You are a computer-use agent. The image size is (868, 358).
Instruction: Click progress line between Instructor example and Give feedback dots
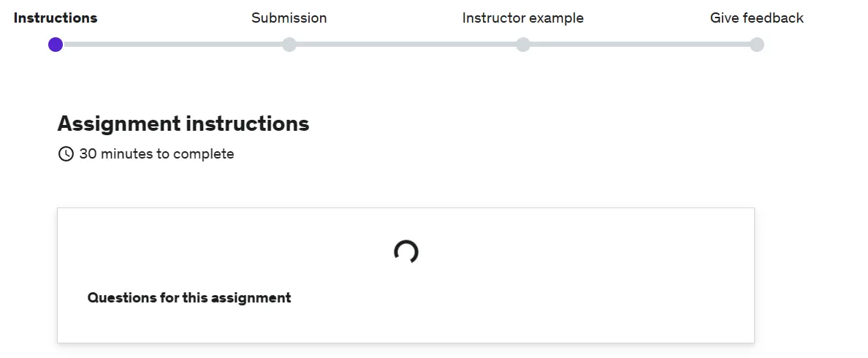click(640, 45)
